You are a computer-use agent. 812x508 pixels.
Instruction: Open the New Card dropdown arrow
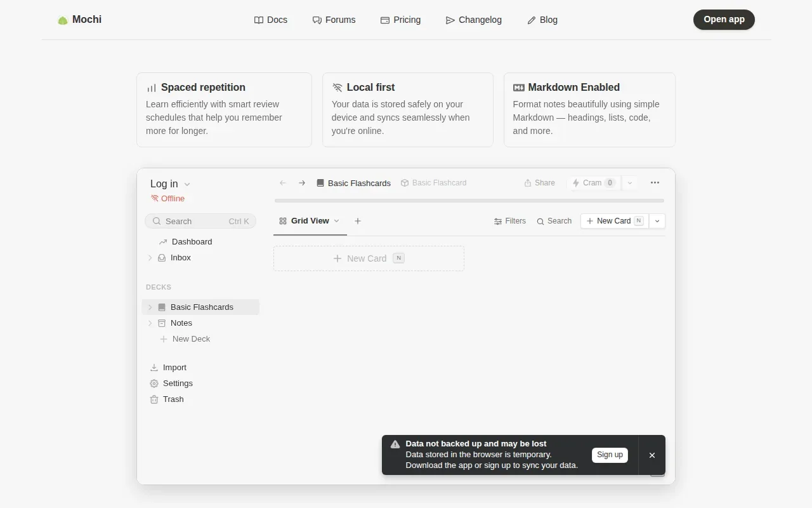click(x=657, y=221)
